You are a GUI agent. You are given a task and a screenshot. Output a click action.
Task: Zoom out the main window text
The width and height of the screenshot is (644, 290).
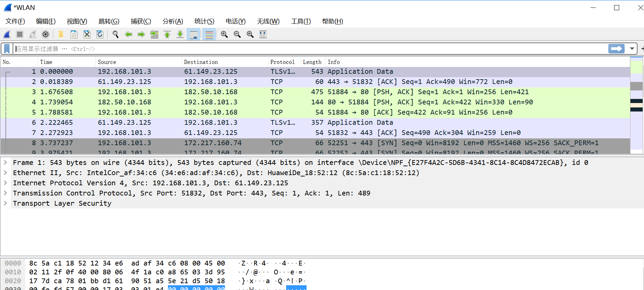coord(237,34)
